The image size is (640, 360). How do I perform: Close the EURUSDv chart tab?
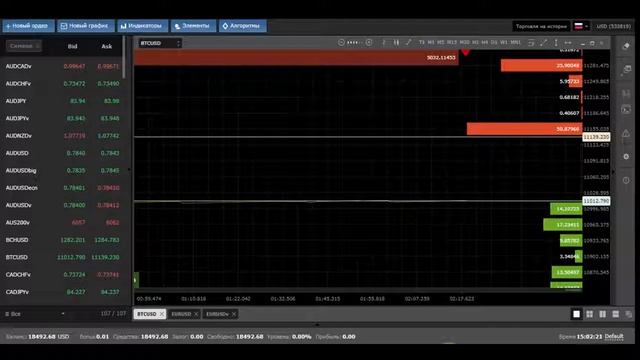click(234, 314)
